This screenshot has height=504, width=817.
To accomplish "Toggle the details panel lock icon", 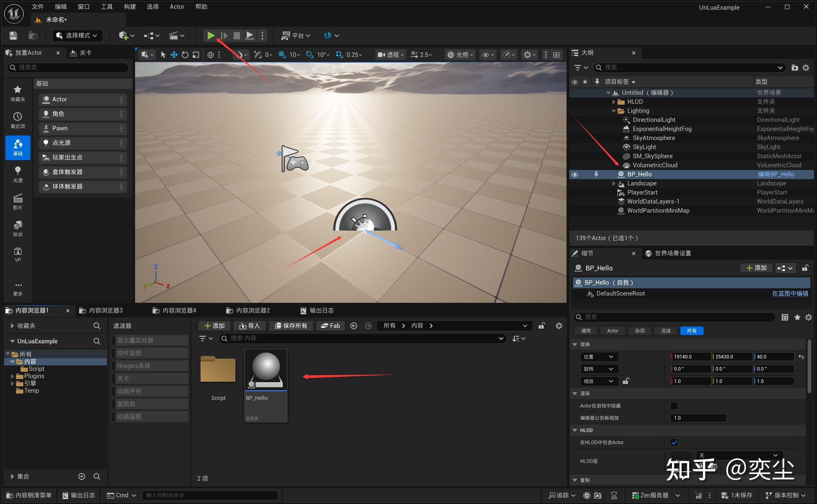I will [805, 268].
